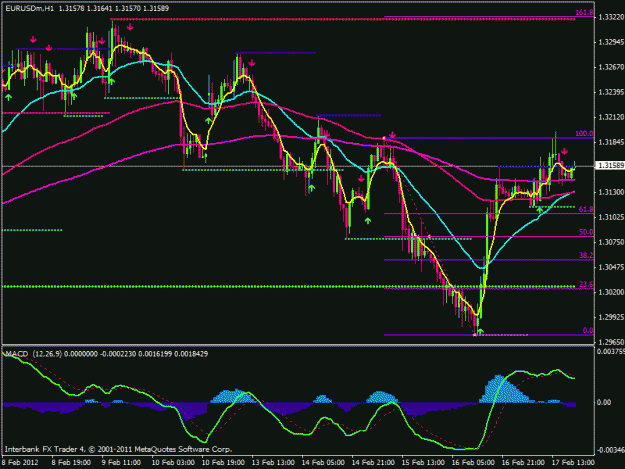This screenshot has width=625, height=469.
Task: Click the Interbank FX Trader 4 copyright text
Action: 118,449
